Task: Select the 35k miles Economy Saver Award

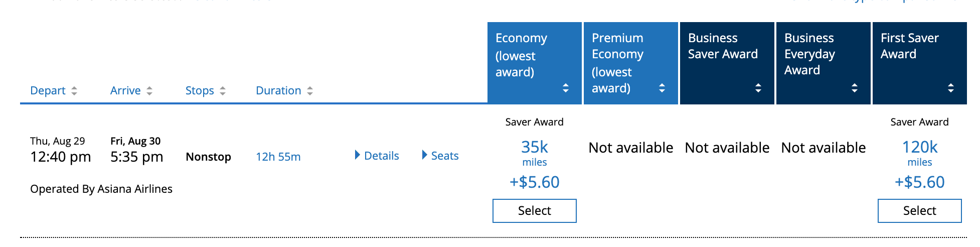Action: 534,211
